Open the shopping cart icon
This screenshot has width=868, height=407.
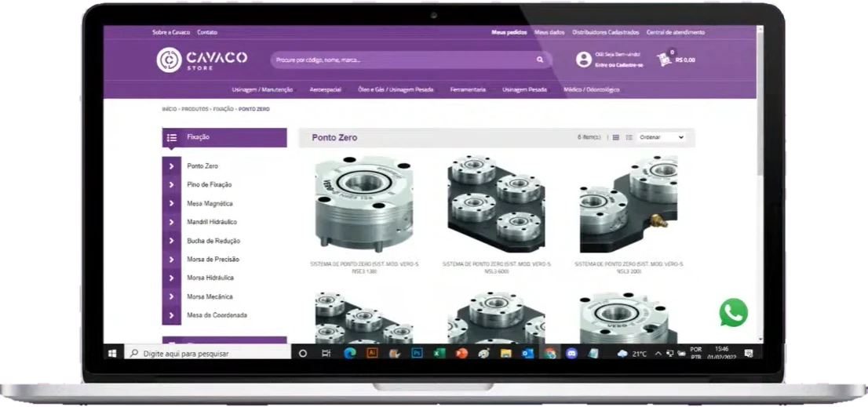[664, 59]
